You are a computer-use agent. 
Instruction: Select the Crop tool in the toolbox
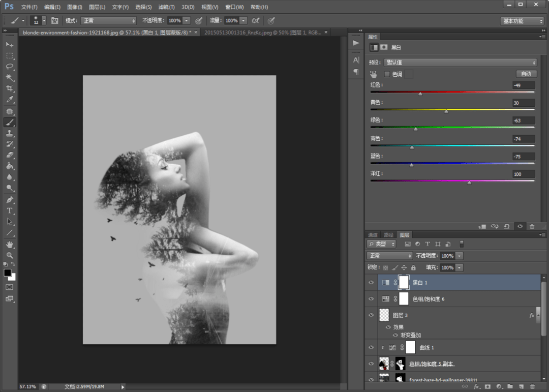(10, 89)
